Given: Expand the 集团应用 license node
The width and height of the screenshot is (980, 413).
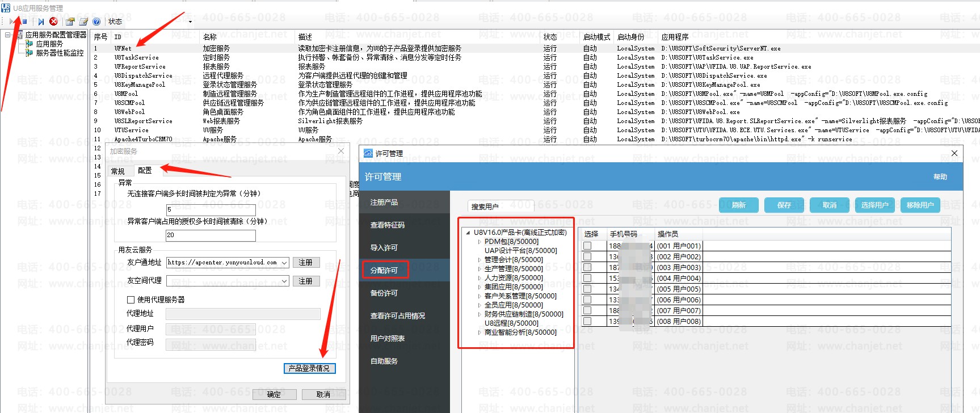Looking at the screenshot, I should point(479,287).
